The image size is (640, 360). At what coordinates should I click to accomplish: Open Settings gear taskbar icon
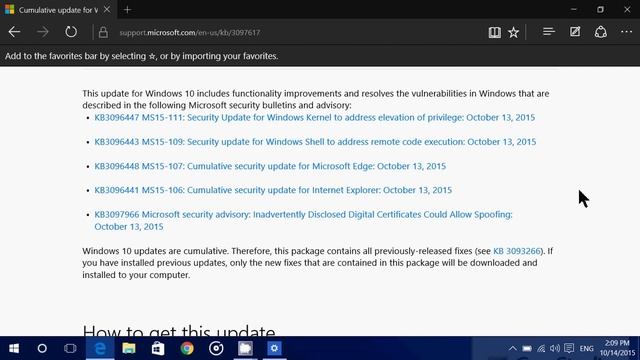(274, 348)
